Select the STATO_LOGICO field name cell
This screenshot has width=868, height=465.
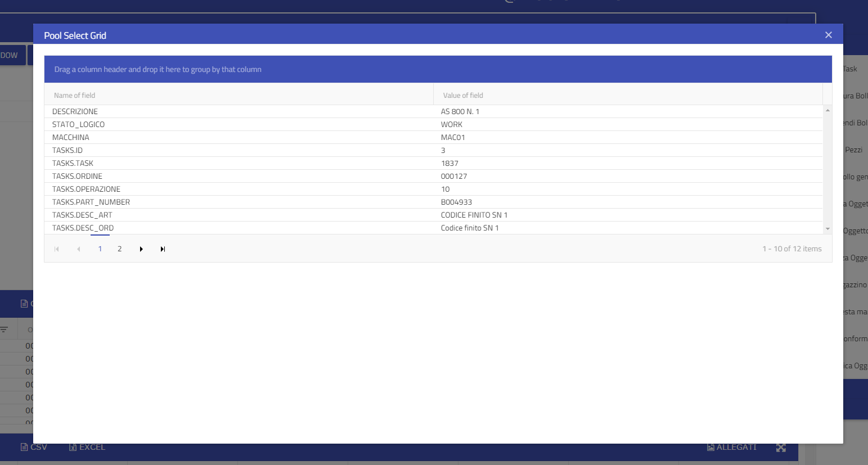click(239, 124)
